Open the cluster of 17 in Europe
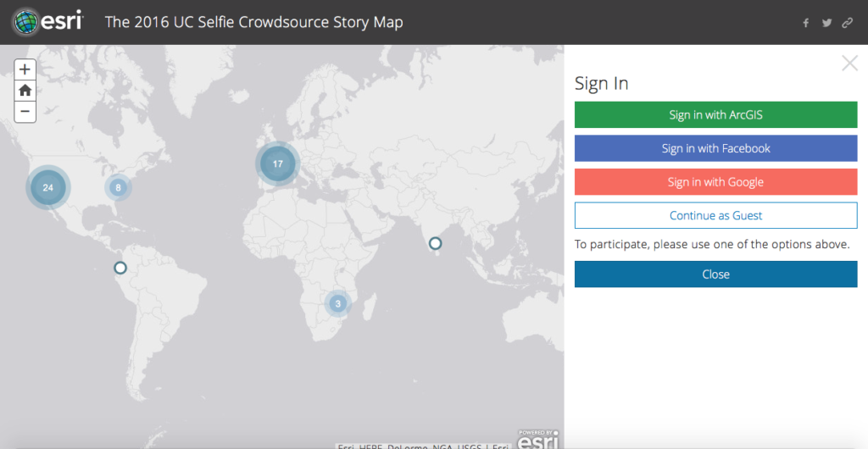 click(278, 164)
